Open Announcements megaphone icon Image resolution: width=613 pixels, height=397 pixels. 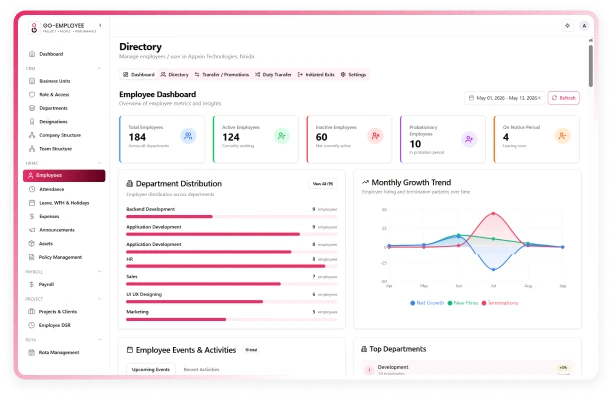pos(32,230)
